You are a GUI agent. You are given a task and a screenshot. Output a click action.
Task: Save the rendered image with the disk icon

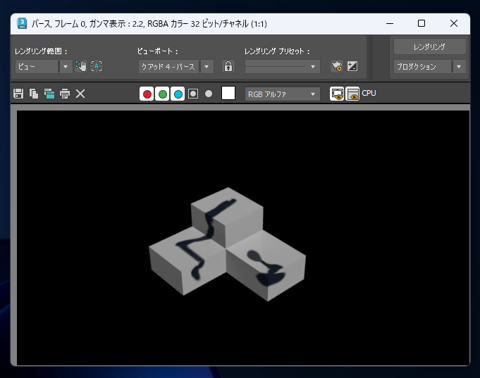(x=18, y=94)
